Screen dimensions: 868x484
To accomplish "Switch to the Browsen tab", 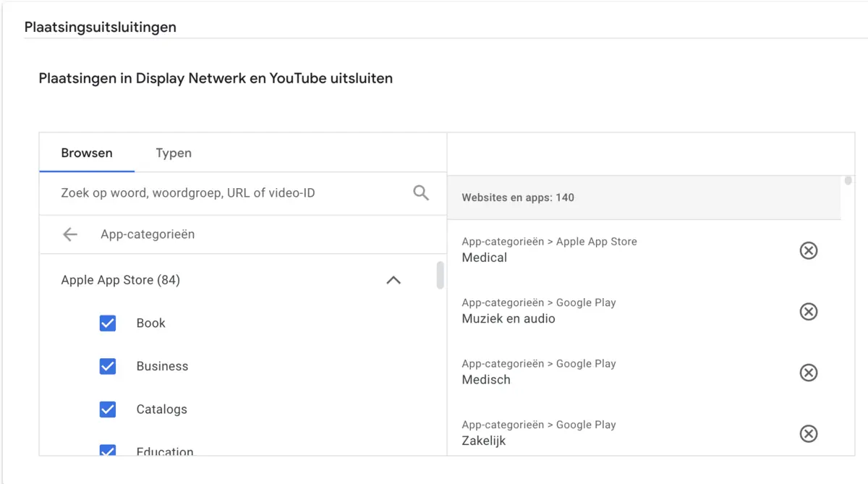I will click(x=87, y=153).
